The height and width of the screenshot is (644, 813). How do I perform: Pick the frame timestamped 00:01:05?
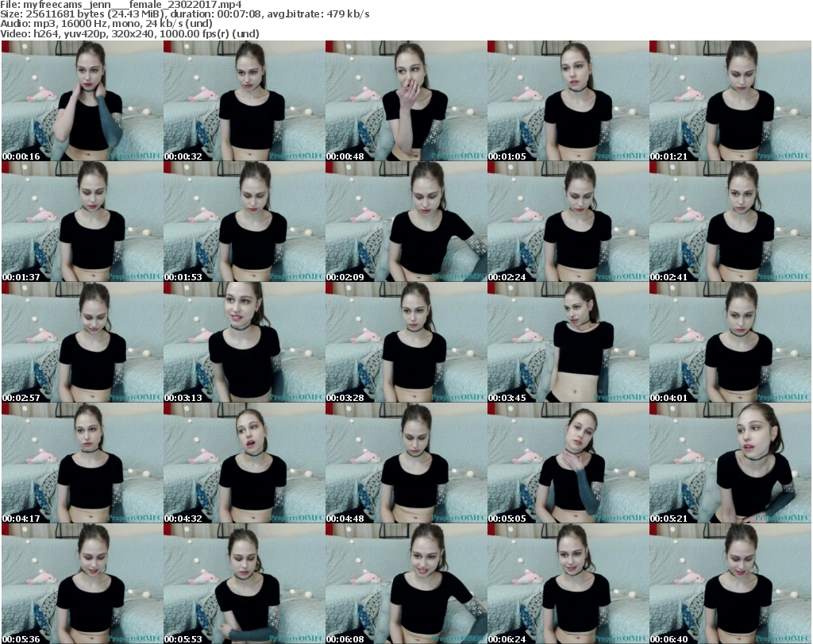568,101
